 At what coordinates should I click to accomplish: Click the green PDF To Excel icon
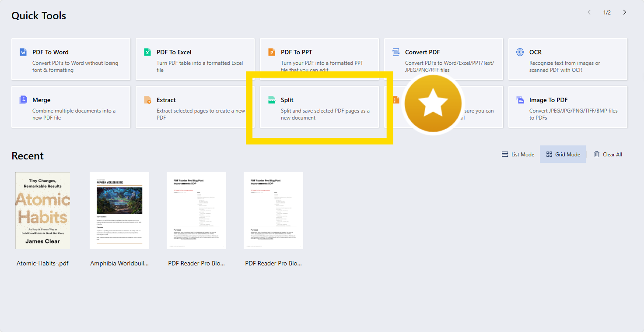[x=147, y=52]
